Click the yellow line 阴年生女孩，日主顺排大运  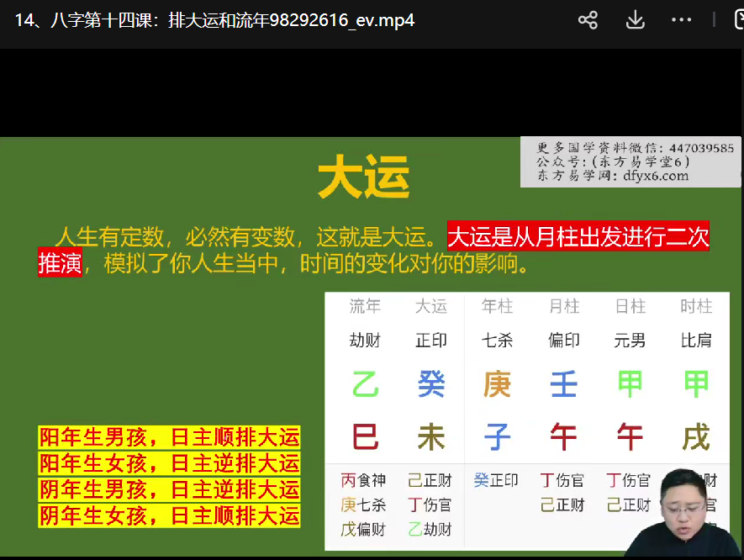click(169, 515)
